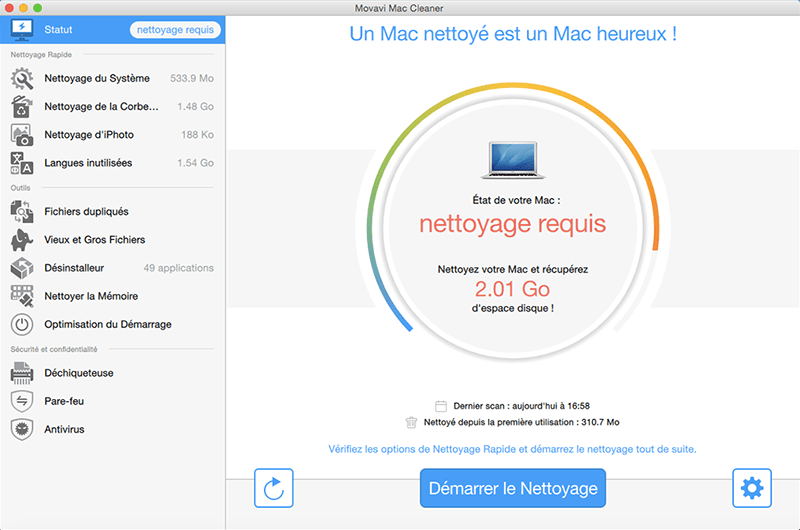The height and width of the screenshot is (530, 800).
Task: Click the red 2.01 Go recoverable space value
Action: point(512,289)
